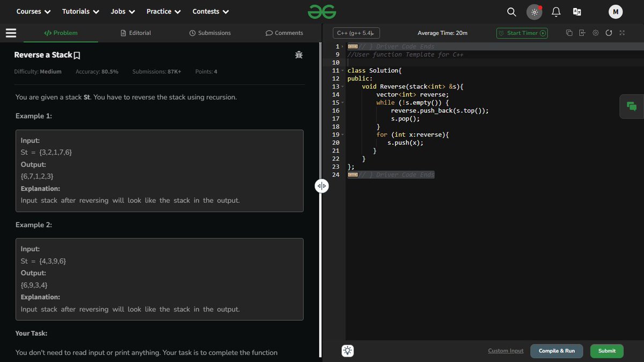Expand the Jobs menu
Screen dimensions: 644x362
[123, 11]
